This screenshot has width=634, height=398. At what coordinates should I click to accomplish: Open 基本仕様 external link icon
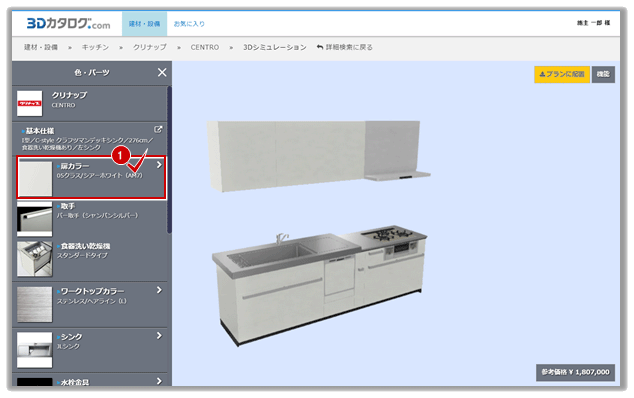click(158, 129)
